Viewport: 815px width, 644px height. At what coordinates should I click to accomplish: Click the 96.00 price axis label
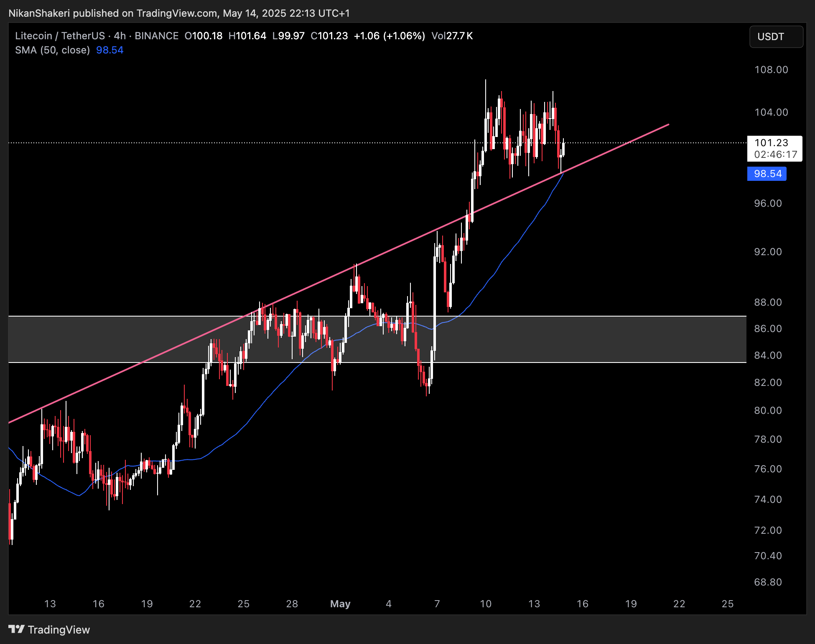click(x=768, y=203)
